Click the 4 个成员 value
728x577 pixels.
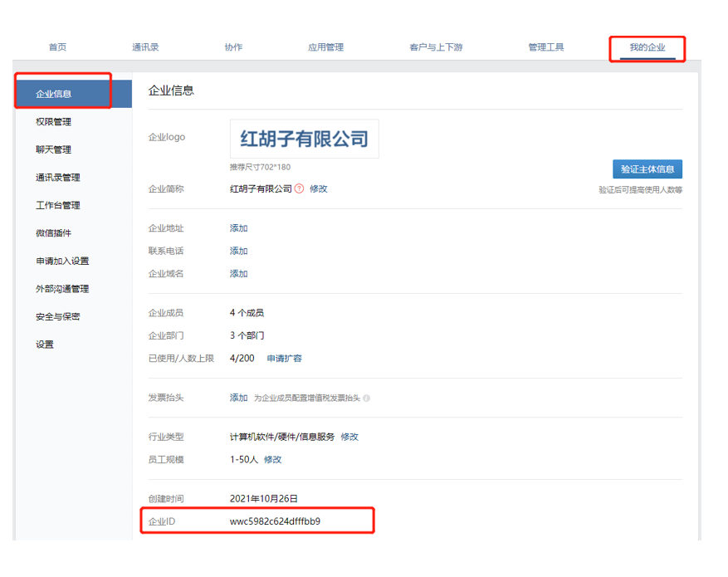247,312
